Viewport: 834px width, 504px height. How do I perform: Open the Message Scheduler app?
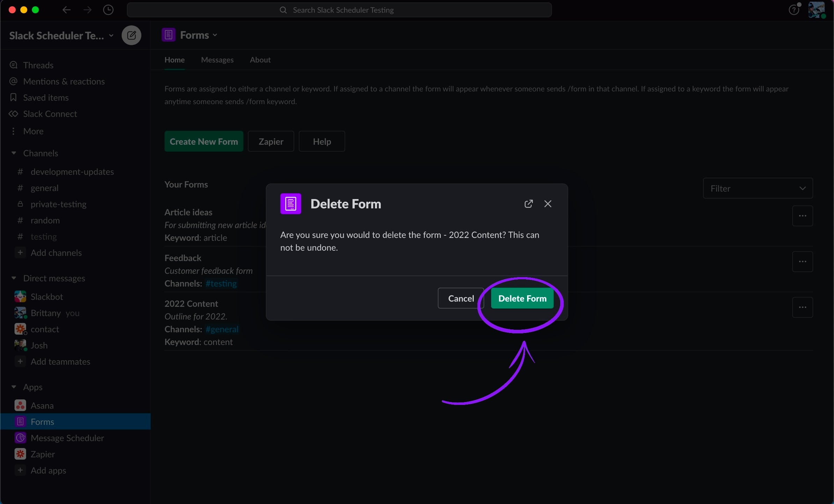click(67, 438)
